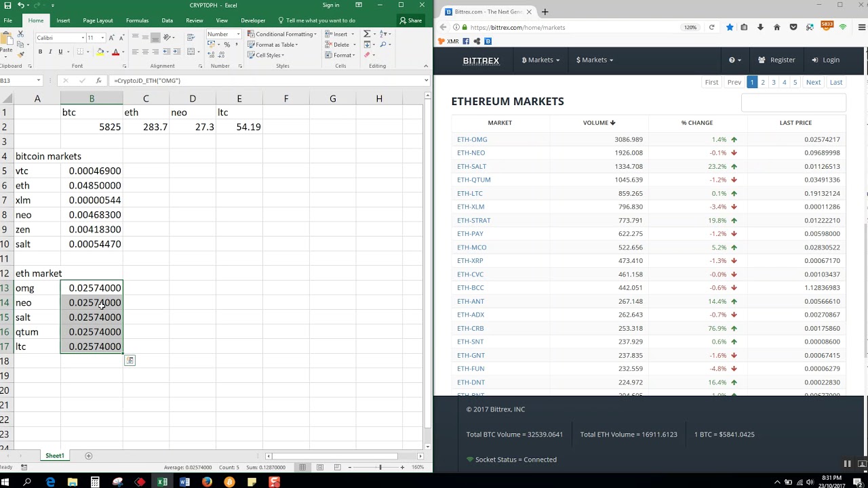Open the Calibri font name dropdown
868x488 pixels.
pos(83,38)
